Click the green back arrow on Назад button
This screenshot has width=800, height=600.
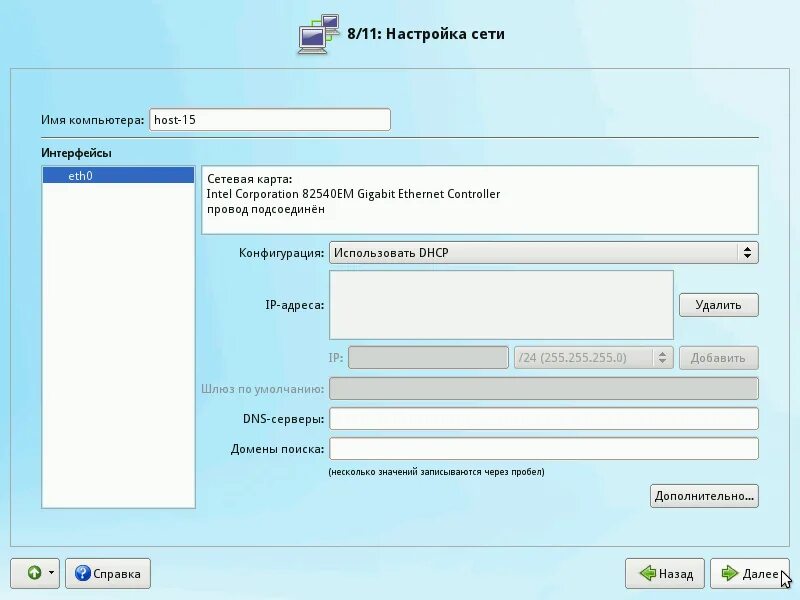pyautogui.click(x=647, y=573)
